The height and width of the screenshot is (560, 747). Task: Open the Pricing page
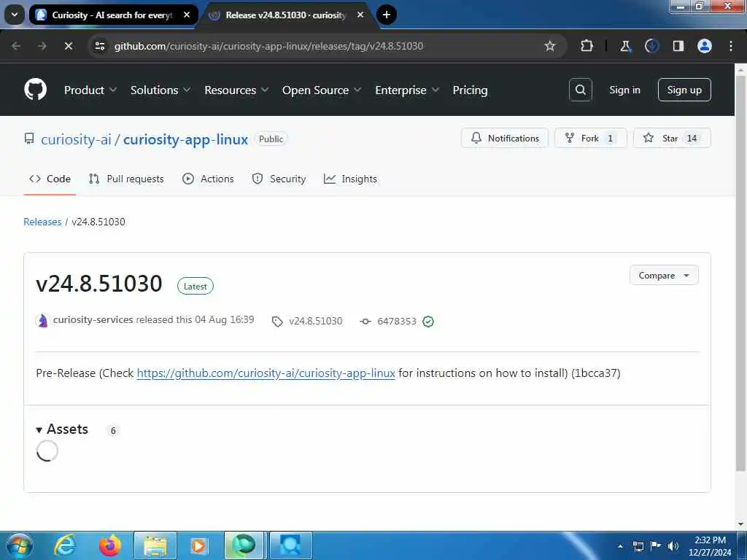pyautogui.click(x=470, y=90)
